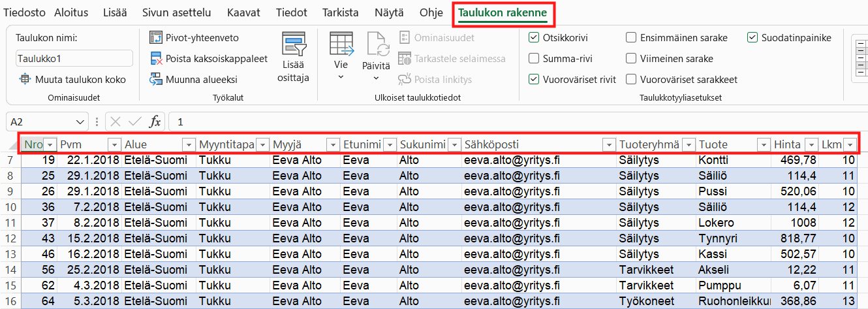Click the Poista linkitys icon
Viewport: 868px width, 309px height.
click(x=404, y=79)
